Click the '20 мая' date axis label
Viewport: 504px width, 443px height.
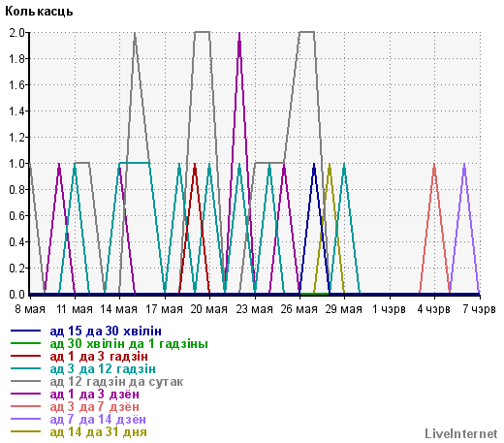point(209,309)
